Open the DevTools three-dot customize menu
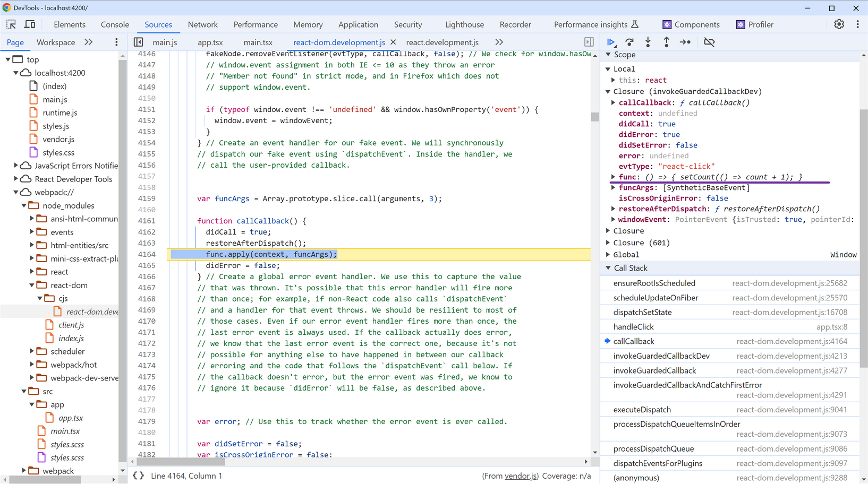The height and width of the screenshot is (484, 868). (x=857, y=24)
